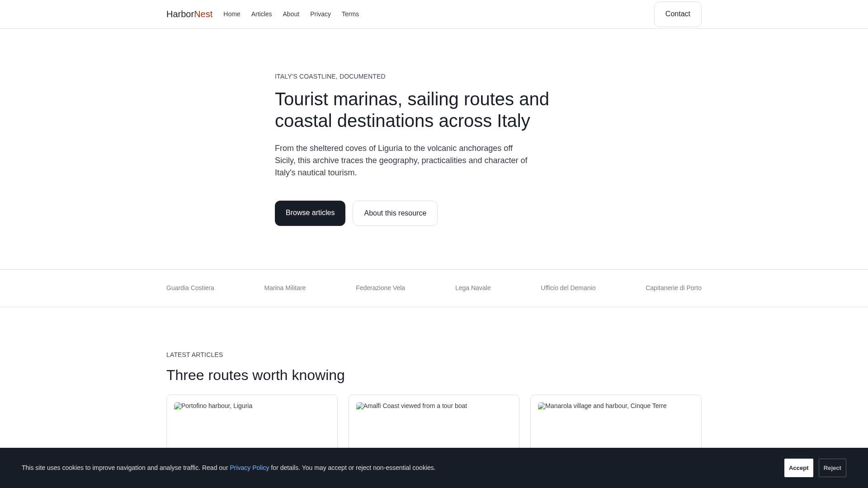Accept cookies in the banner
This screenshot has height=488, width=868.
pos(798,468)
